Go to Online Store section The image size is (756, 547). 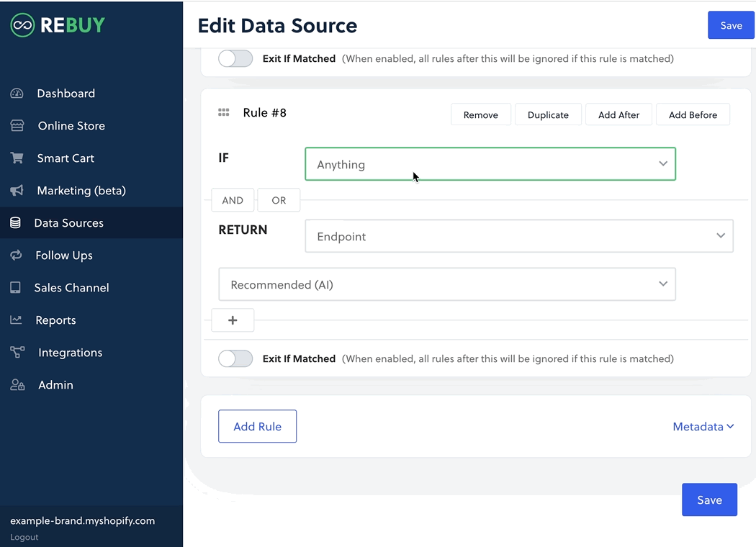[x=71, y=126]
